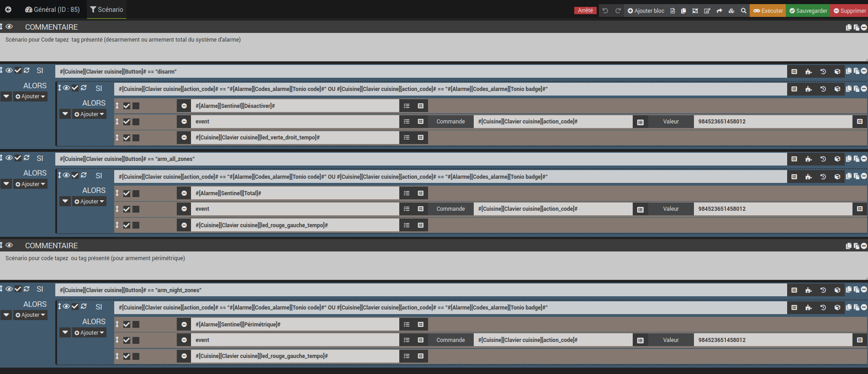
Task: Click cube variable icon on "arm_night_zones" condition
Action: 837,290
